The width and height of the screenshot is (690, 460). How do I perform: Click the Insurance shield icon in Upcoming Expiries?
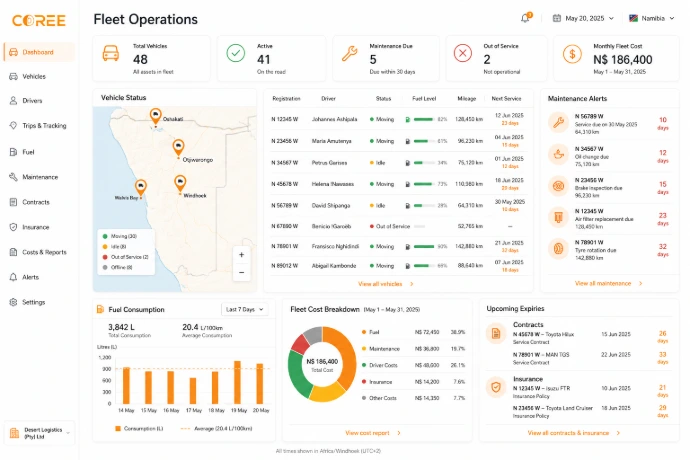tap(496, 387)
